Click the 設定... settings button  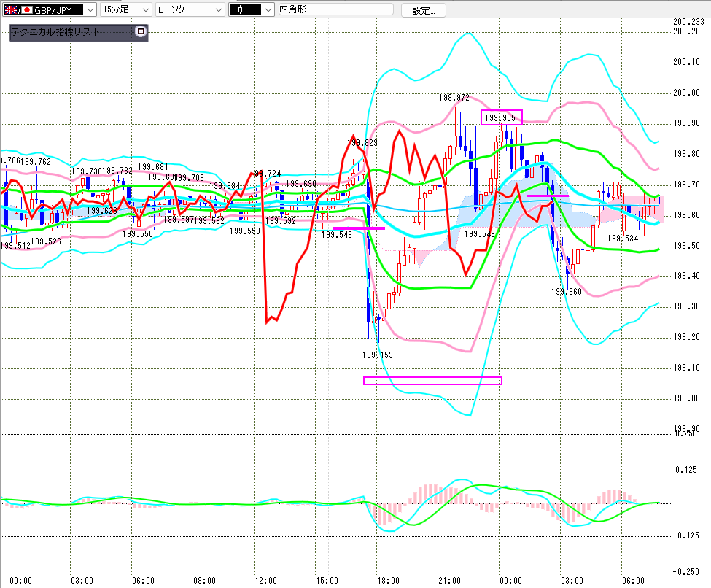(424, 10)
